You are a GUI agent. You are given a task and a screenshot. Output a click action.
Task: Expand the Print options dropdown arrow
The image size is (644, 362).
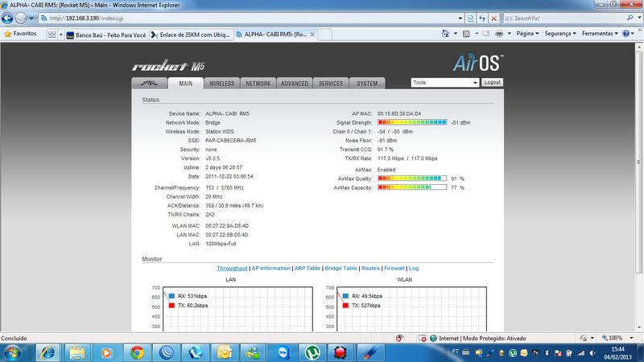pyautogui.click(x=509, y=34)
